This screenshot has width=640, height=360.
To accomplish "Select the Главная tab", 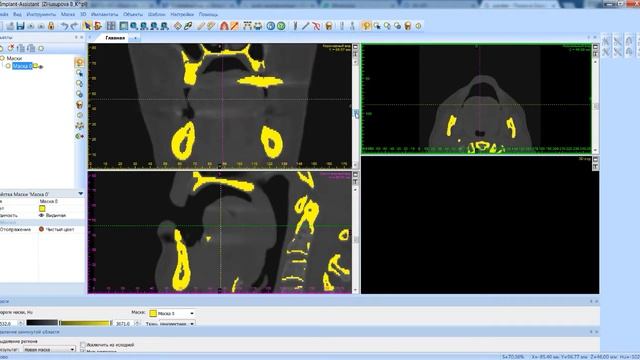I will (115, 38).
